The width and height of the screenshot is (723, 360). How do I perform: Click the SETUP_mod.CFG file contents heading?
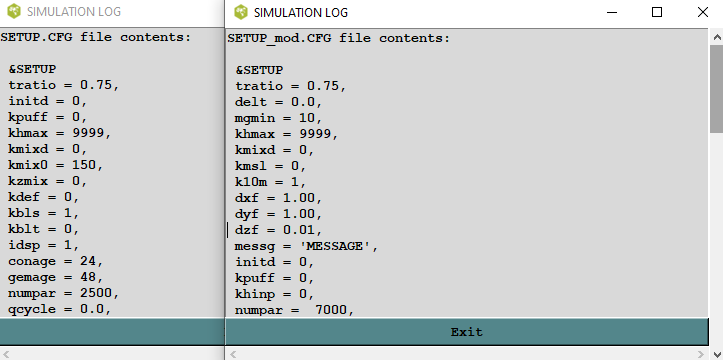(x=338, y=38)
